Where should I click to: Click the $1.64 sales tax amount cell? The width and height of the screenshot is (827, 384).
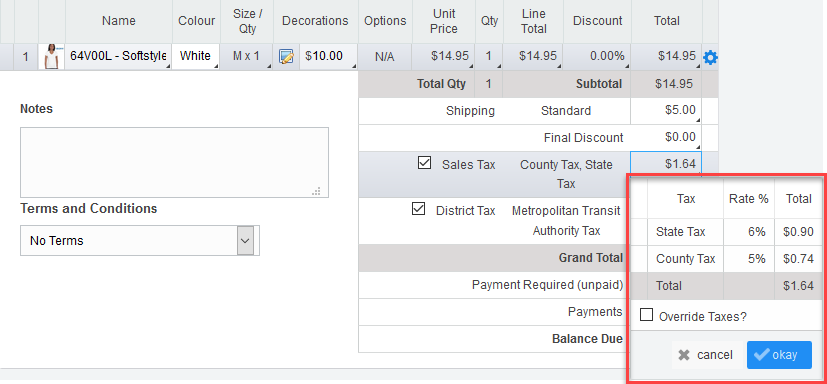[x=666, y=164]
